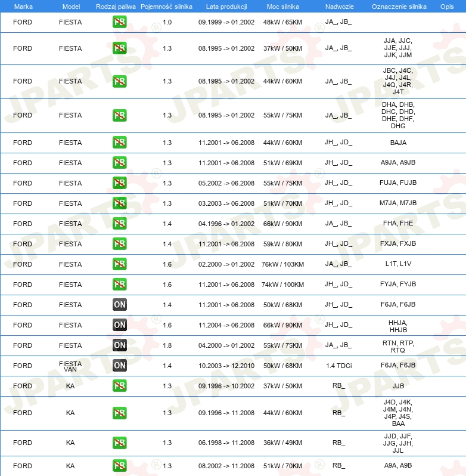The height and width of the screenshot is (476, 466).
Task: Click engine codes RTN, RTP, RTQ
Action: click(x=398, y=347)
